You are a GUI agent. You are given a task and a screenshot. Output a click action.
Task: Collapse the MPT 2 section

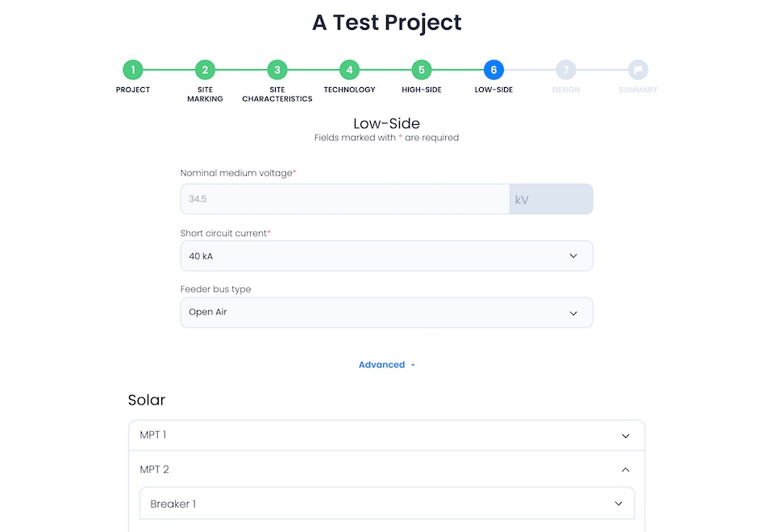coord(386,469)
